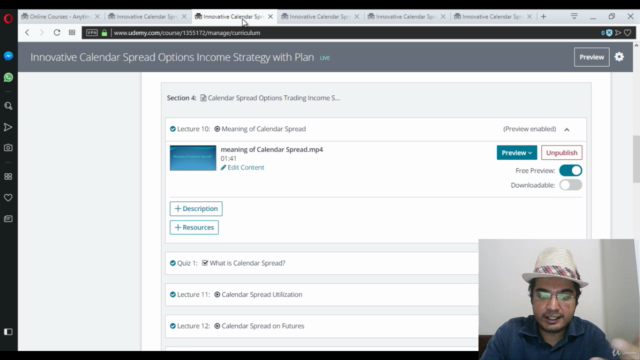Click the LIVE status label
The height and width of the screenshot is (360, 640).
pyautogui.click(x=324, y=58)
